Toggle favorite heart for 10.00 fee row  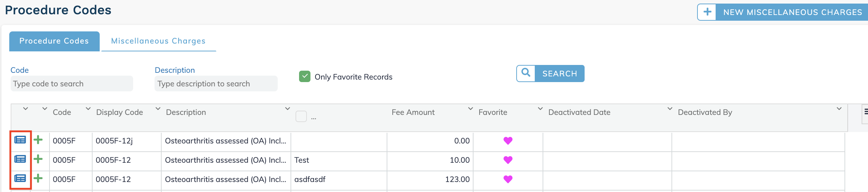pos(508,160)
